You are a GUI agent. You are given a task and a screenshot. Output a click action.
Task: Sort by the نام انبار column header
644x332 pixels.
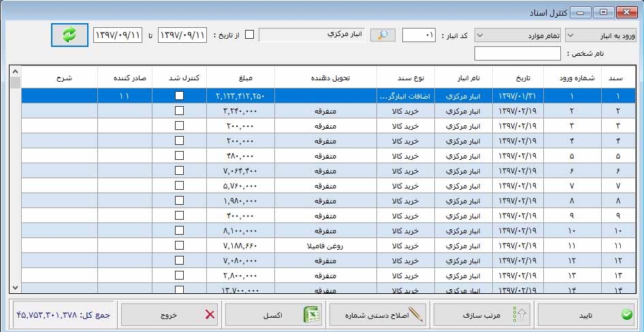click(463, 77)
